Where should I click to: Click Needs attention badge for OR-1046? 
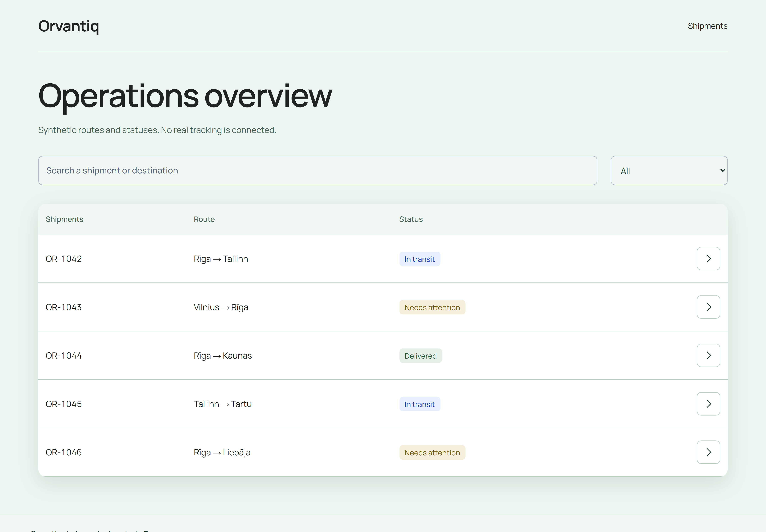432,453
